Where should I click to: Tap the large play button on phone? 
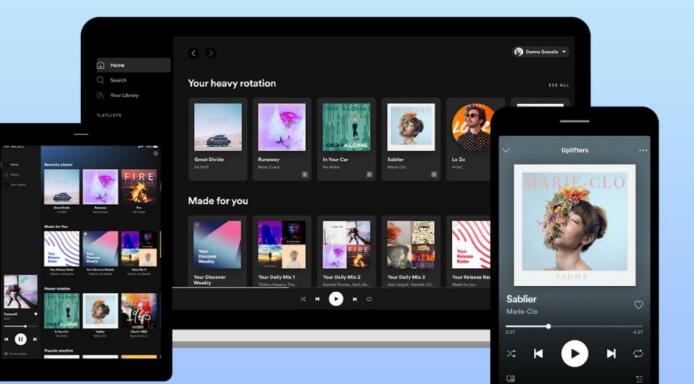point(574,353)
